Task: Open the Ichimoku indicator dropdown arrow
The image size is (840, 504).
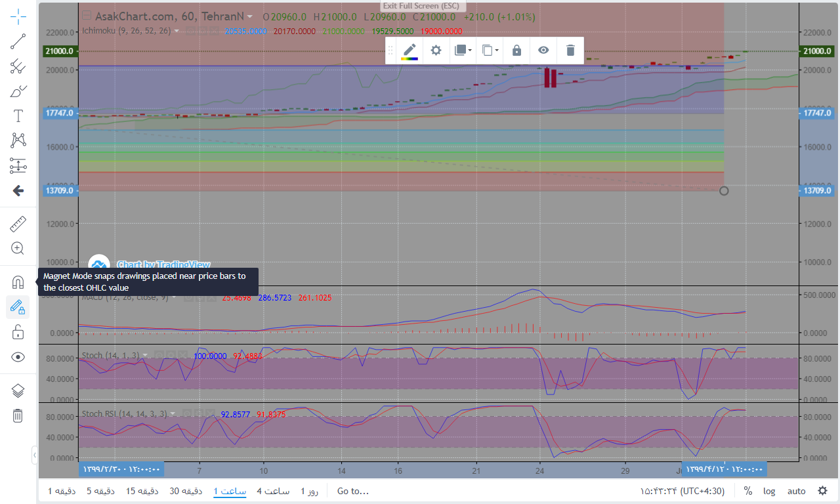Action: click(177, 31)
